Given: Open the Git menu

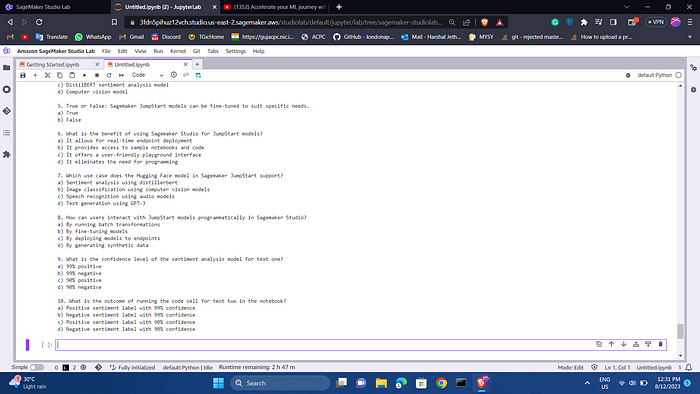Looking at the screenshot, I should 196,51.
